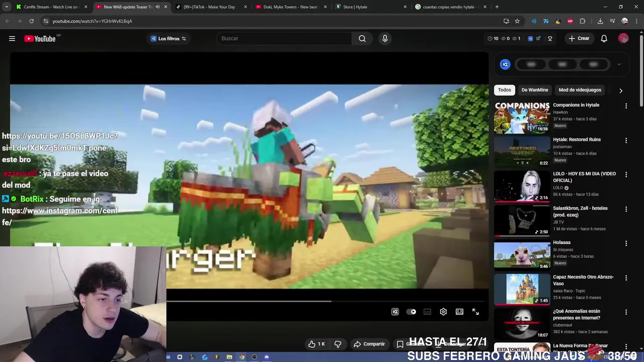Enter fullscreen on the video player

coord(475,312)
